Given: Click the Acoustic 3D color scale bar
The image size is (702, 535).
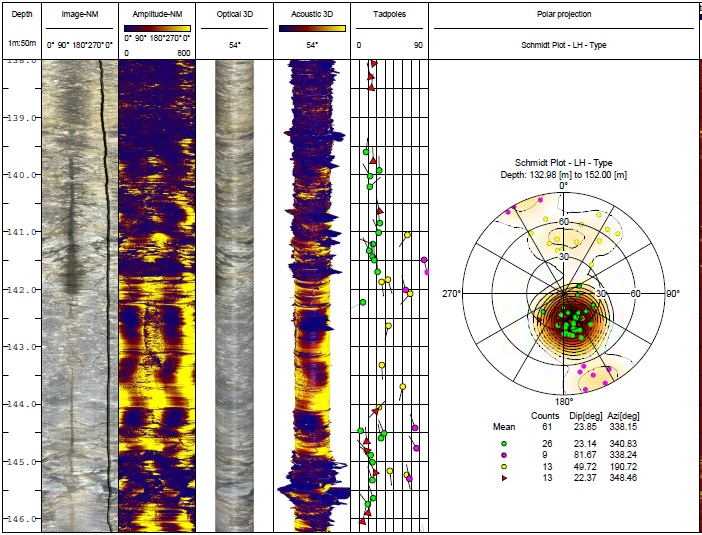Looking at the screenshot, I should pyautogui.click(x=312, y=28).
